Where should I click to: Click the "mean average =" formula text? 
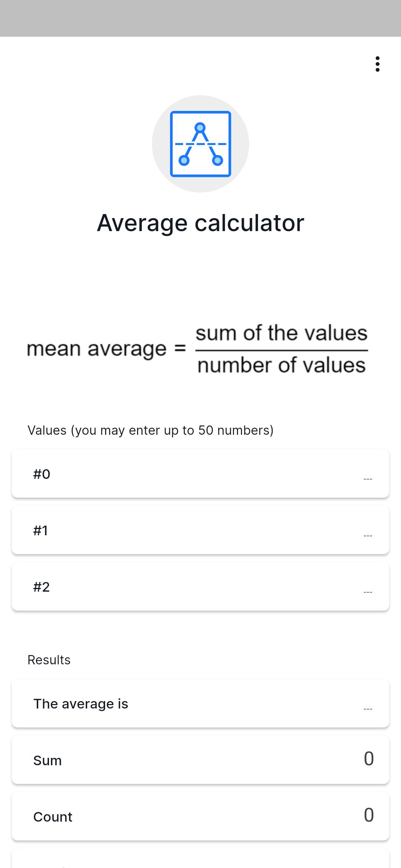tap(106, 349)
